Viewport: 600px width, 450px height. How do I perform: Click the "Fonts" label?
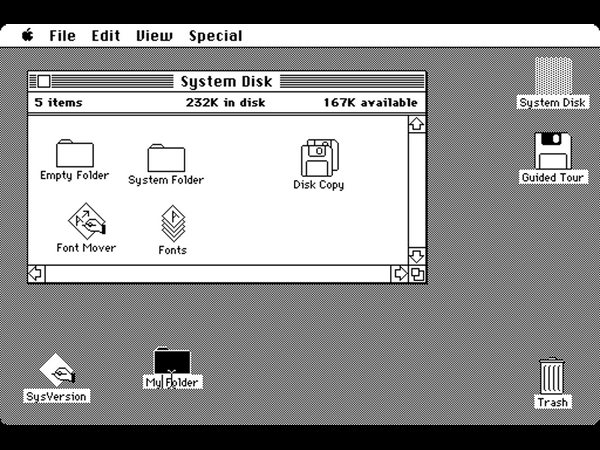[173, 250]
